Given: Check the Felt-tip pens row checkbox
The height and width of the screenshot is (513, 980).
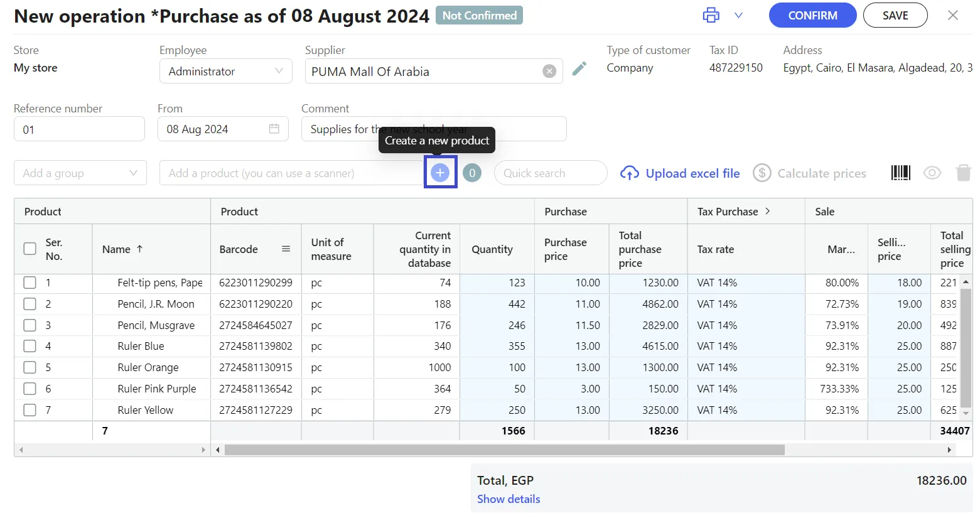Looking at the screenshot, I should [30, 283].
